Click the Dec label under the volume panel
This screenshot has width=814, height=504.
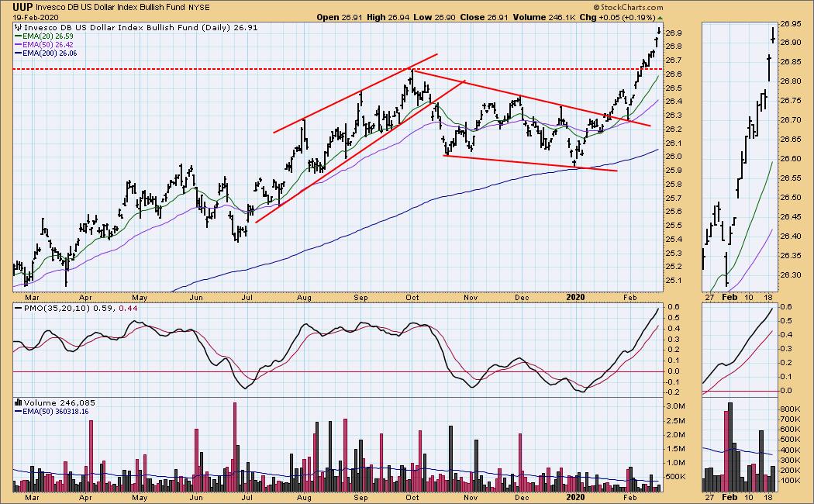pos(522,497)
